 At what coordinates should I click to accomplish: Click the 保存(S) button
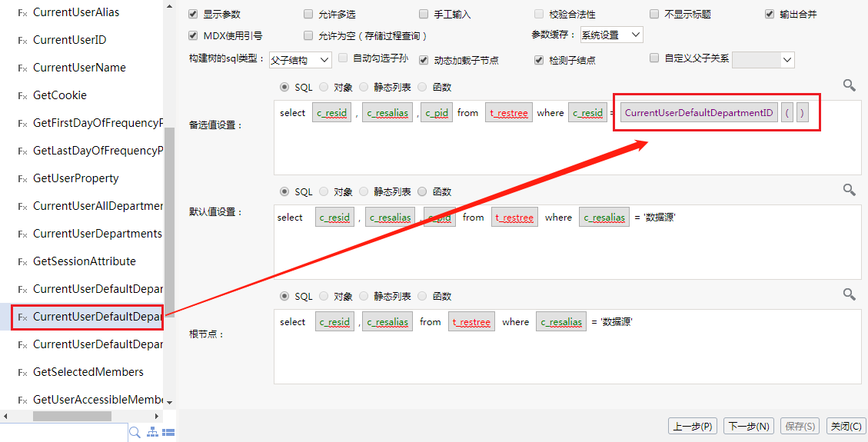point(800,426)
